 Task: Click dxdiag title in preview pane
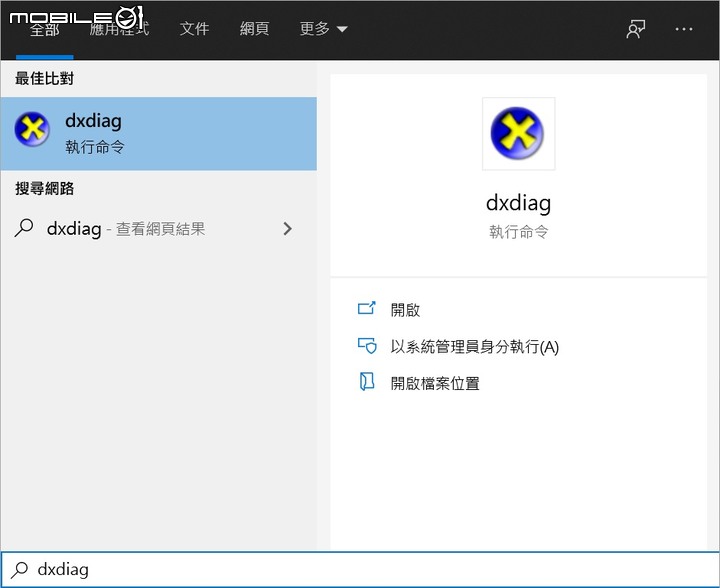(518, 203)
